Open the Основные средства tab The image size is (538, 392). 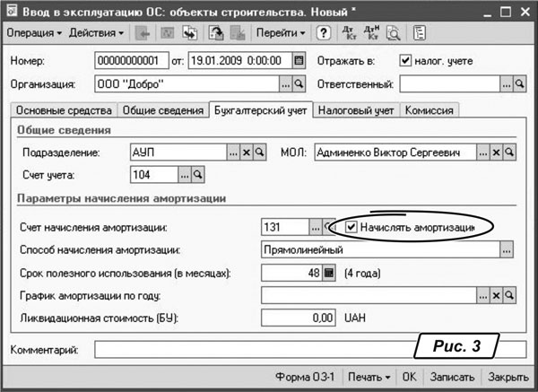(60, 110)
